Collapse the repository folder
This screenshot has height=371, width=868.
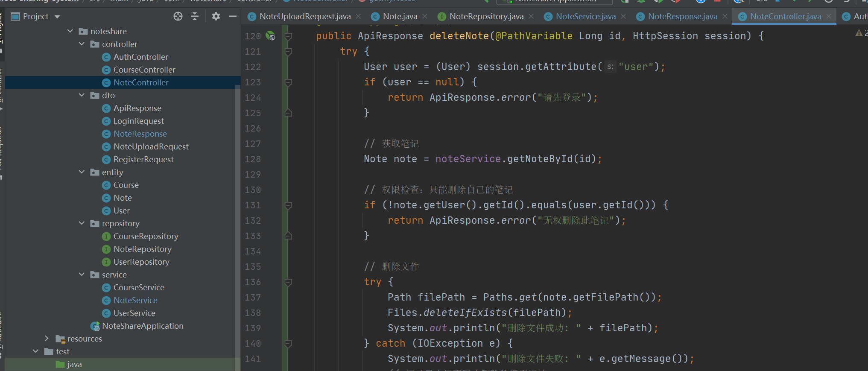pyautogui.click(x=82, y=223)
